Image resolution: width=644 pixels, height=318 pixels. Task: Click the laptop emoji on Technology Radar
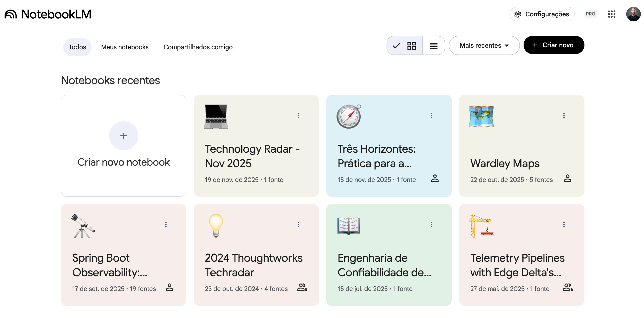[216, 117]
